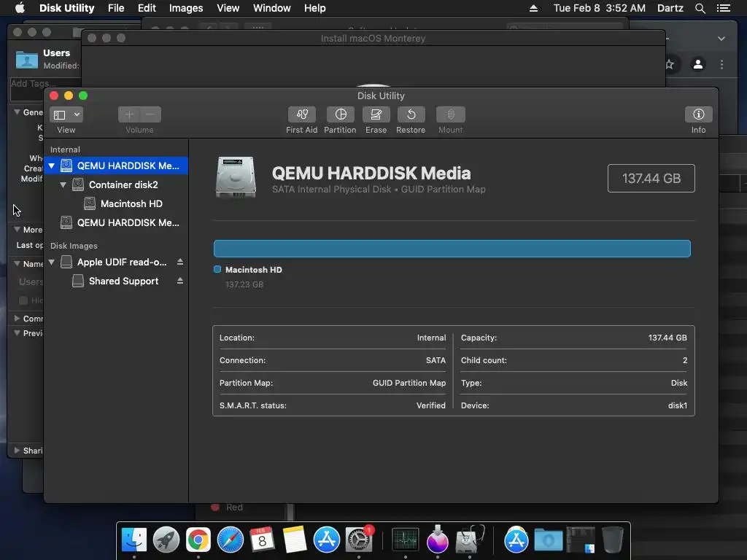Eject the Apple UDIF disk image

pyautogui.click(x=180, y=262)
